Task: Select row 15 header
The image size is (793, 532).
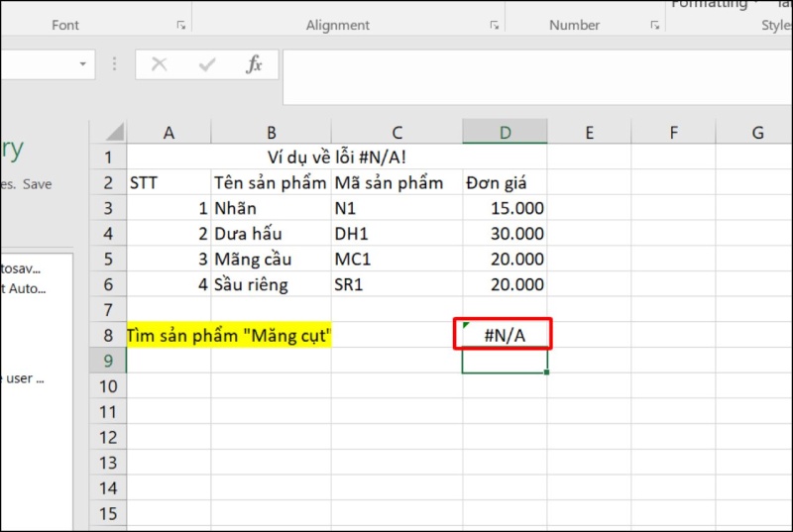Action: point(108,513)
